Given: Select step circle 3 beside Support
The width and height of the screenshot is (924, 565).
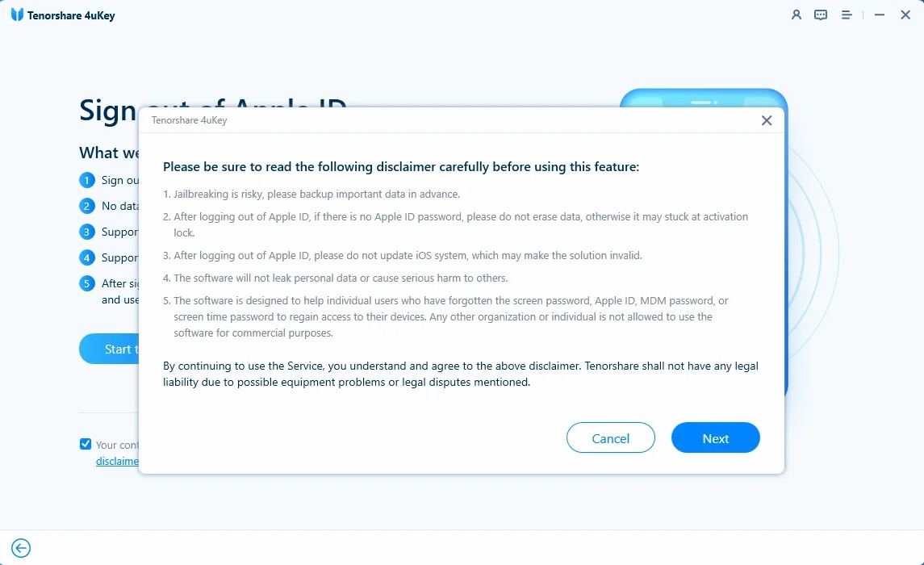Looking at the screenshot, I should (x=86, y=232).
